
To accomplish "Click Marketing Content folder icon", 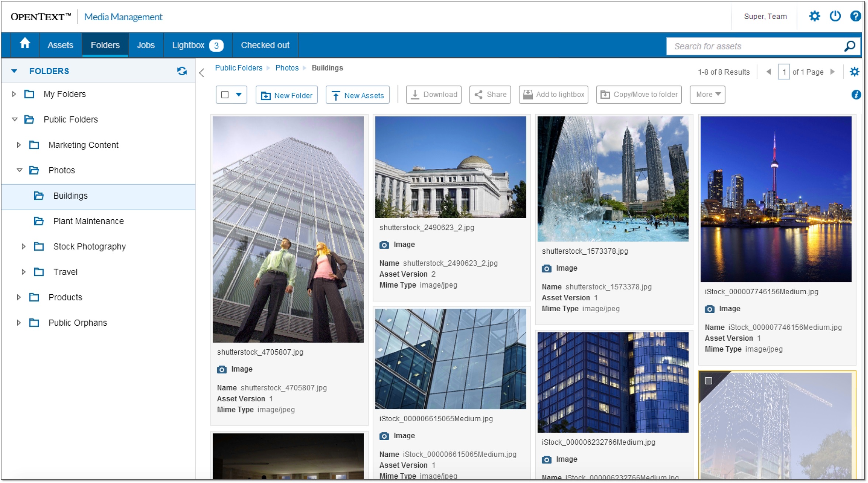I will point(34,145).
